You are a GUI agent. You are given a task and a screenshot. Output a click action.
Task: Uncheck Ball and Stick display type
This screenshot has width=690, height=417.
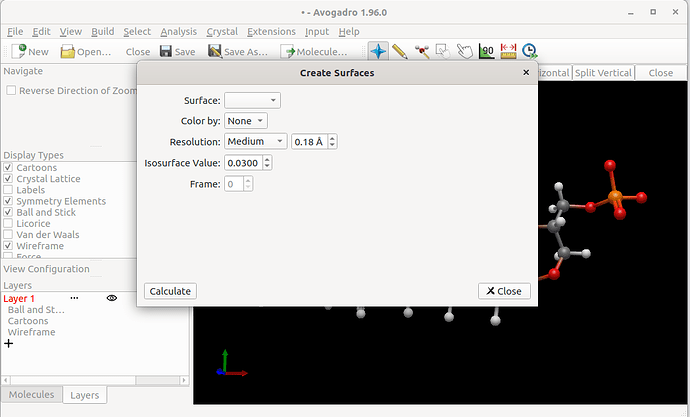click(x=8, y=212)
